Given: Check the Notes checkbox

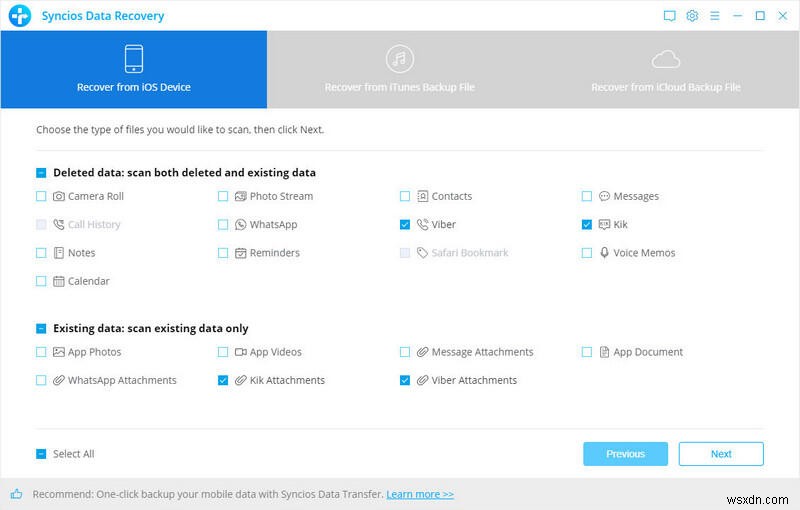Looking at the screenshot, I should coord(41,253).
